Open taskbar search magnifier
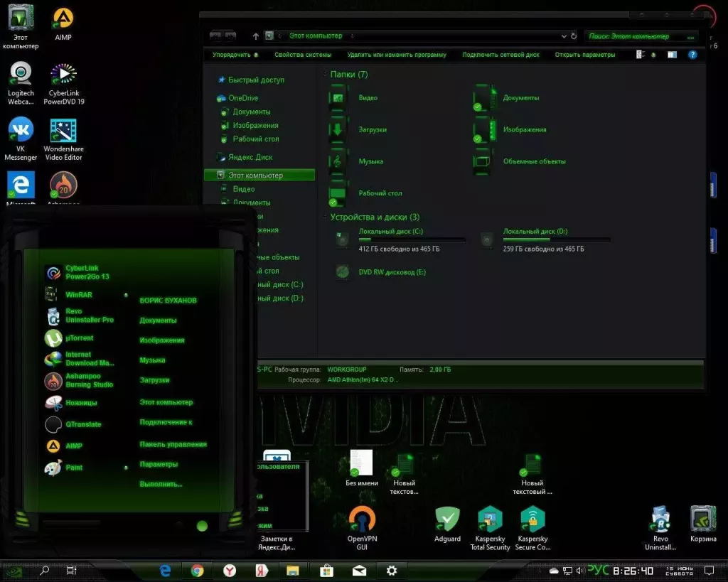This screenshot has height=582, width=728. point(45,571)
